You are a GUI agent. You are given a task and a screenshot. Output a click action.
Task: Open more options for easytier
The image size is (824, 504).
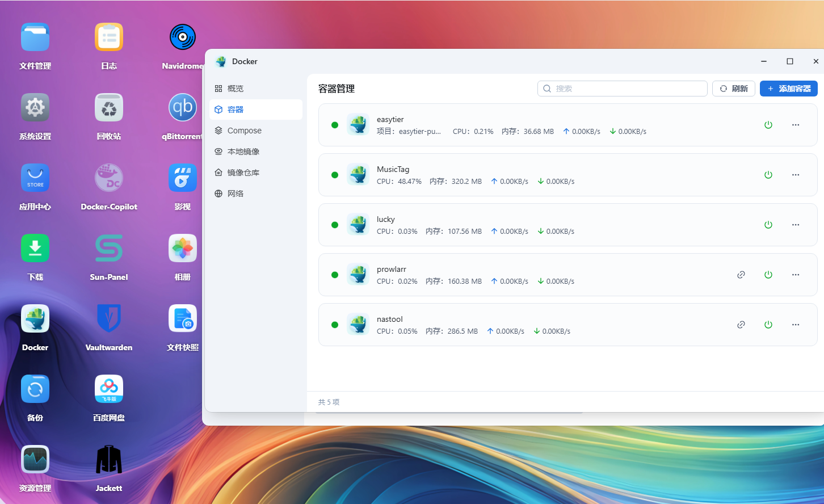(796, 125)
